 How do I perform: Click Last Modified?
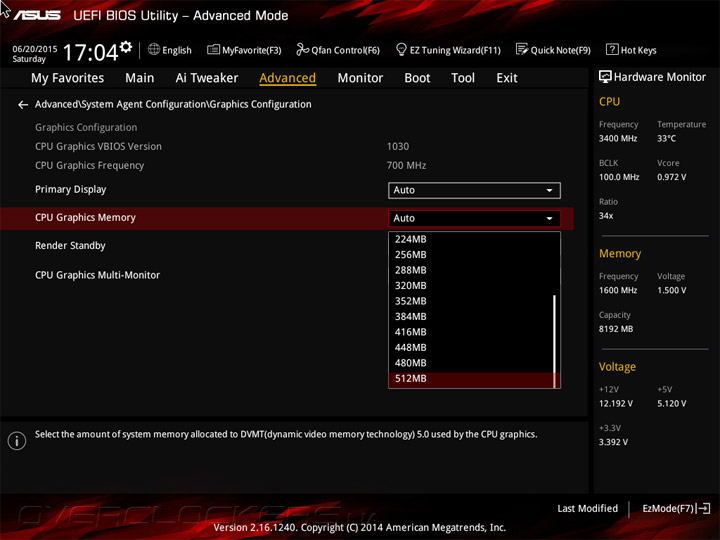(587, 508)
